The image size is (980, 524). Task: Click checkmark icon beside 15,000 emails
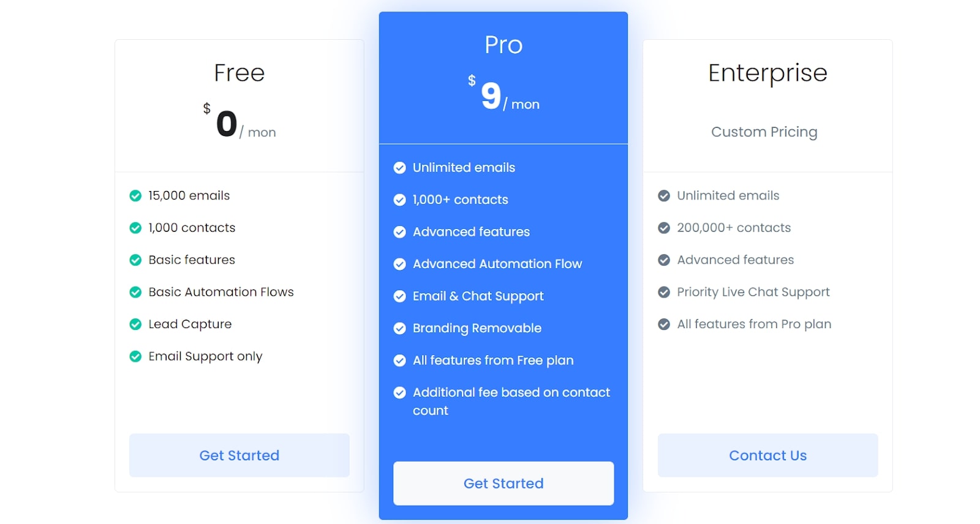click(135, 196)
